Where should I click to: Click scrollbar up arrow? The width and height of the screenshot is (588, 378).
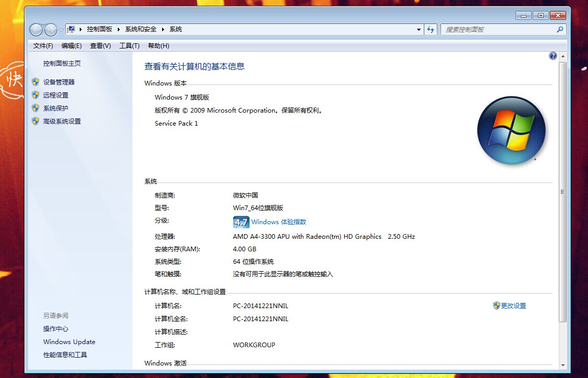[562, 56]
